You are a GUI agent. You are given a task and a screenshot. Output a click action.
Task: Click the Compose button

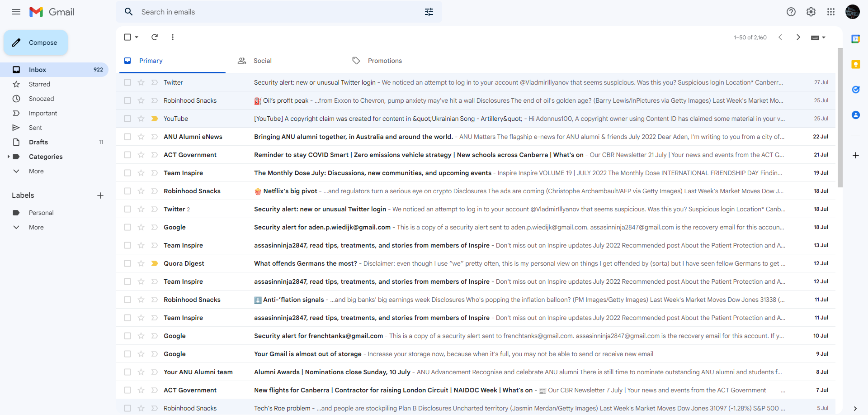point(36,43)
